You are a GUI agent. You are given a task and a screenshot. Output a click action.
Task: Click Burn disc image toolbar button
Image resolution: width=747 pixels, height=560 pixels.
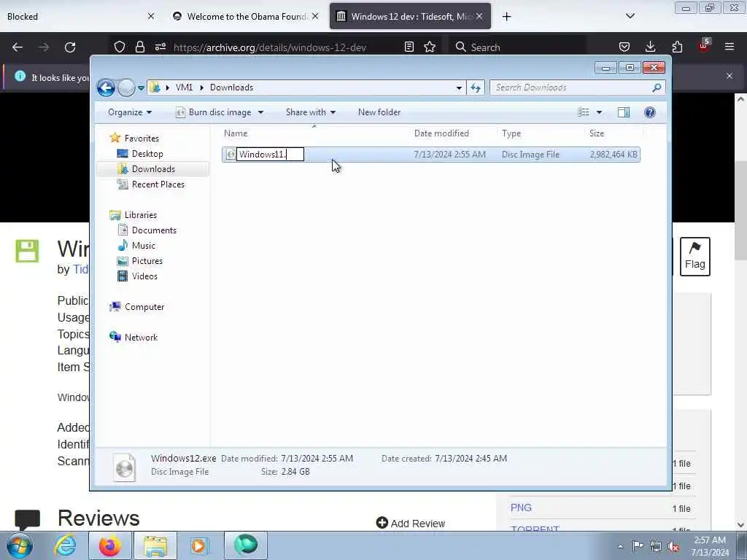[x=214, y=112]
